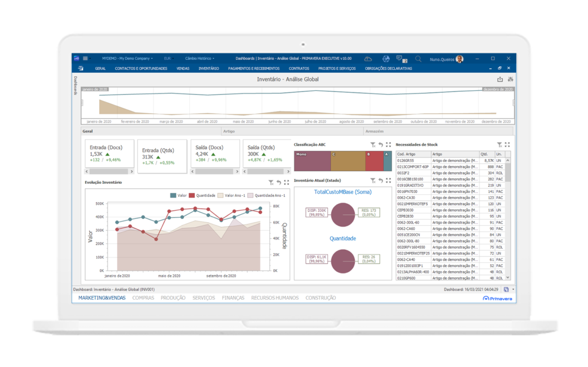
Task: Click the Entrada (Qtds) card
Action: pos(162,156)
